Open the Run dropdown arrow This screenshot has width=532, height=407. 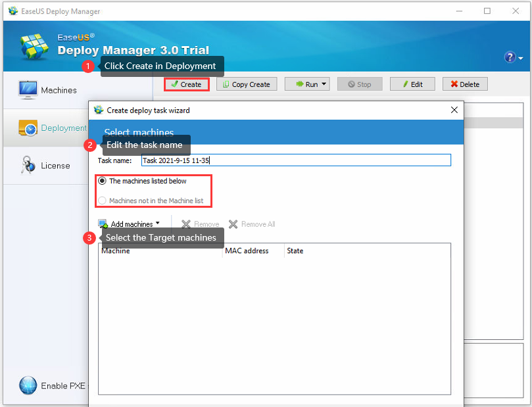tap(324, 84)
